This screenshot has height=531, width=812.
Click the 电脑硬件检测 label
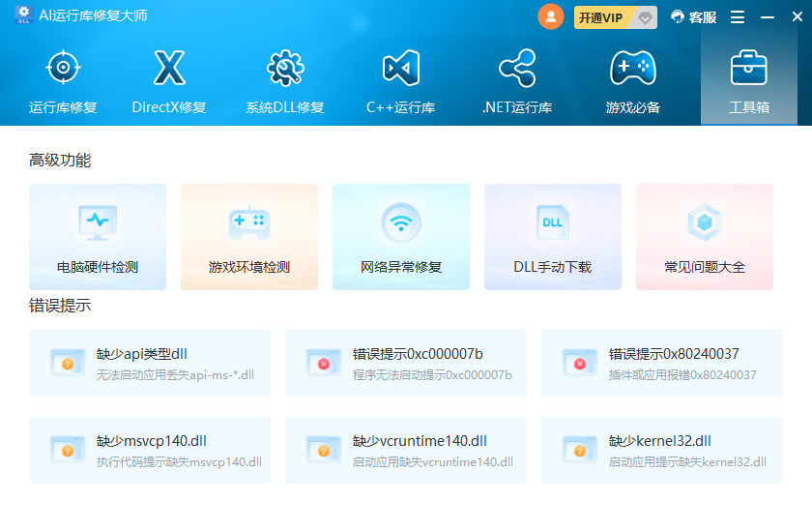(98, 267)
